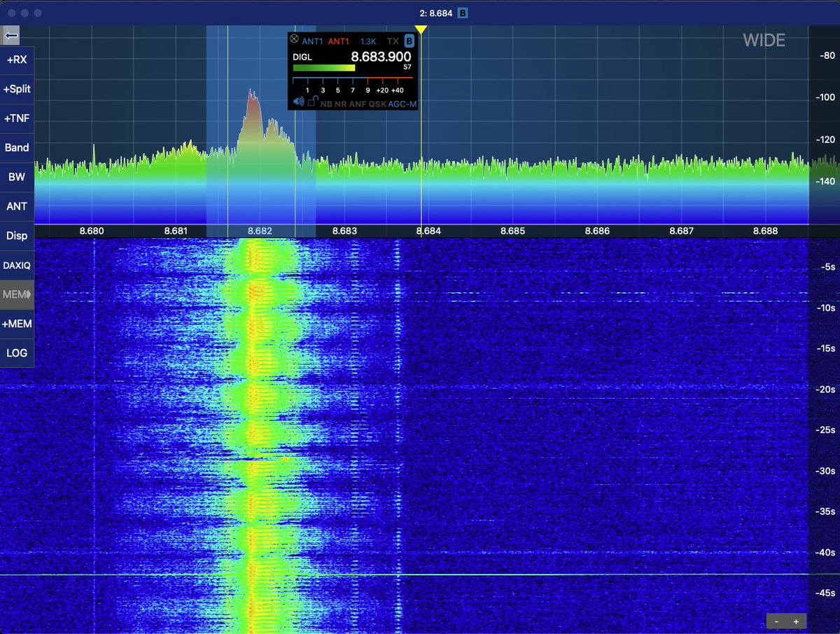Screen dimensions: 840x634
Task: Close the slice flag with the X icon
Action: 294,40
